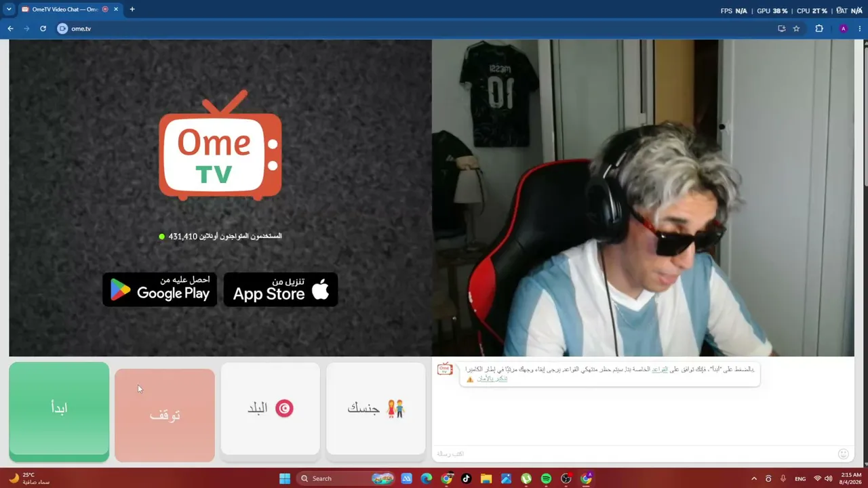The height and width of the screenshot is (488, 868).
Task: Open the emoji picker in the chat box
Action: (x=844, y=453)
